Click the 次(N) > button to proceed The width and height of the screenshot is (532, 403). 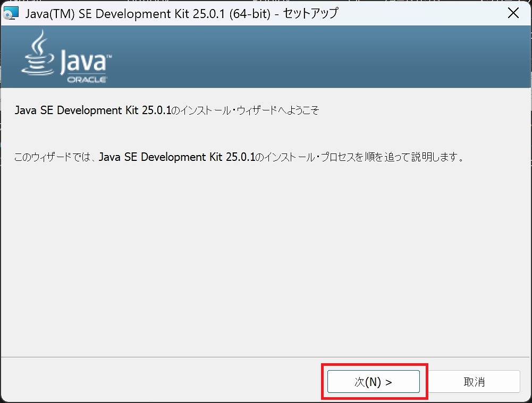[x=373, y=382]
